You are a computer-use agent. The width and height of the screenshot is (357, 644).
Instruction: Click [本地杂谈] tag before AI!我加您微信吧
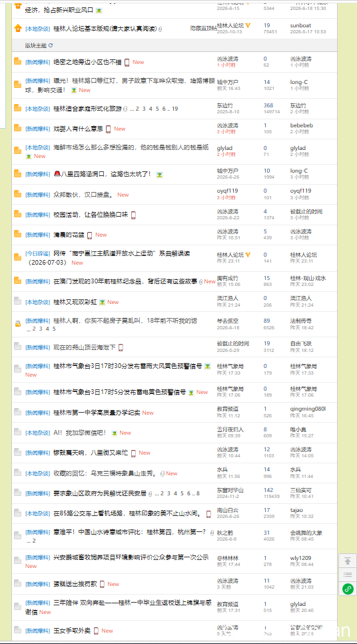37,433
